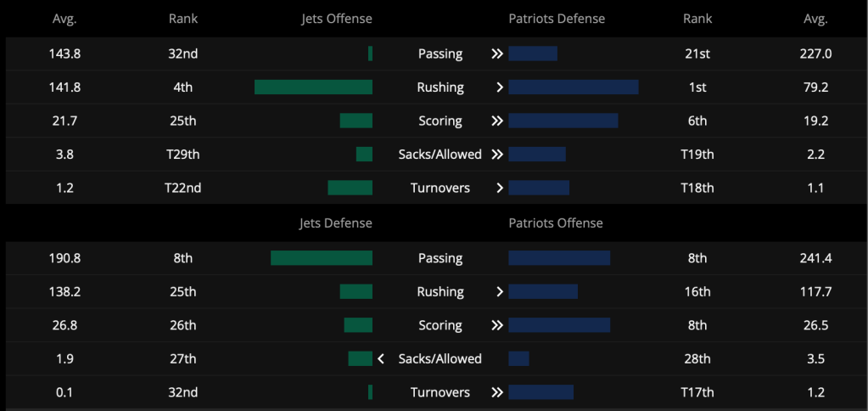This screenshot has height=411, width=868.
Task: Click double chevron by Jets Offense Scoring
Action: 497,121
